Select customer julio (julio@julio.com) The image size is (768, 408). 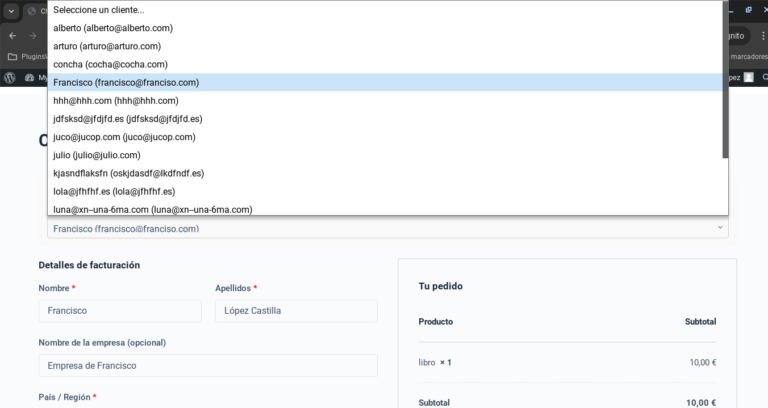[x=385, y=155]
